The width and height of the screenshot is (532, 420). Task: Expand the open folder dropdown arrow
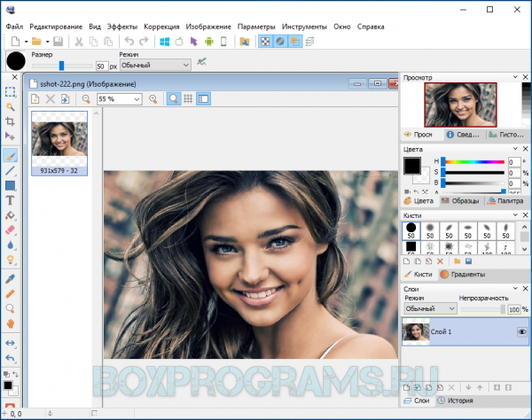pos(48,42)
